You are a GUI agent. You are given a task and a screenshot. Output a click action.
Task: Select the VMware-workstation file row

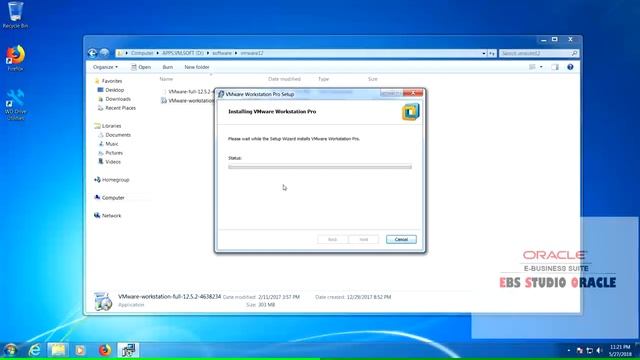(188, 100)
